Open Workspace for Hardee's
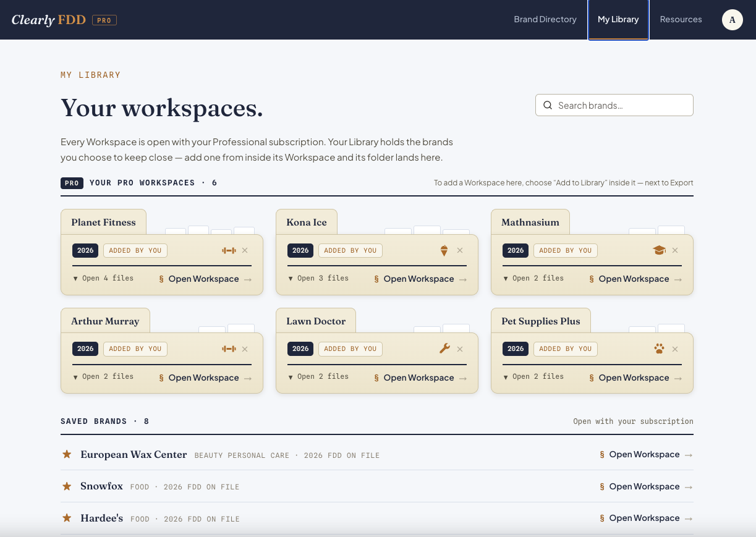The width and height of the screenshot is (756, 537). 646,518
